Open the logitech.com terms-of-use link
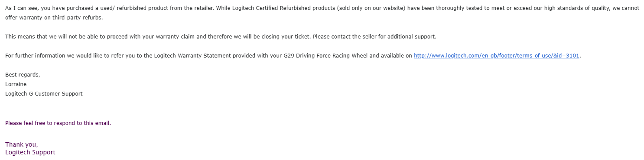The height and width of the screenshot is (160, 644). 497,56
